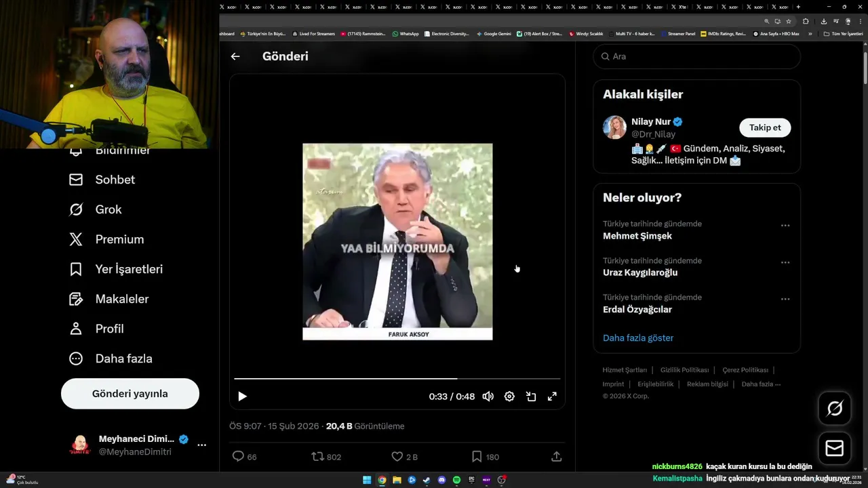Open the Reklam bilgisi footer link
This screenshot has height=488, width=868.
tap(707, 384)
